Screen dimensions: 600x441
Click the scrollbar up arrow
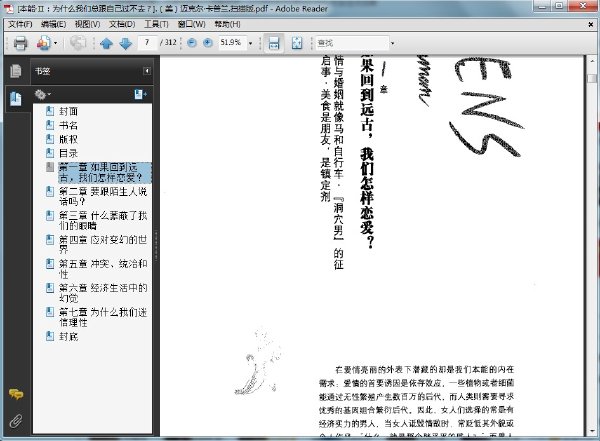pos(592,60)
